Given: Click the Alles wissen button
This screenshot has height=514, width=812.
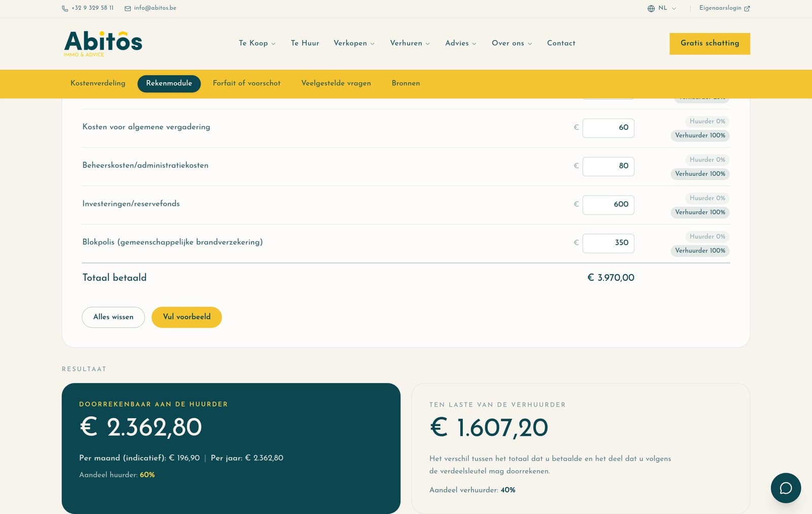Looking at the screenshot, I should pyautogui.click(x=113, y=317).
